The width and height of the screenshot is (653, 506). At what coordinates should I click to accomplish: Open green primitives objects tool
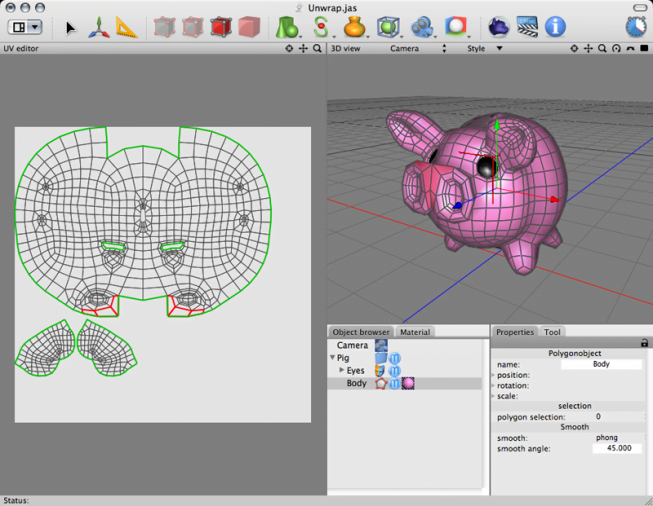pos(287,27)
